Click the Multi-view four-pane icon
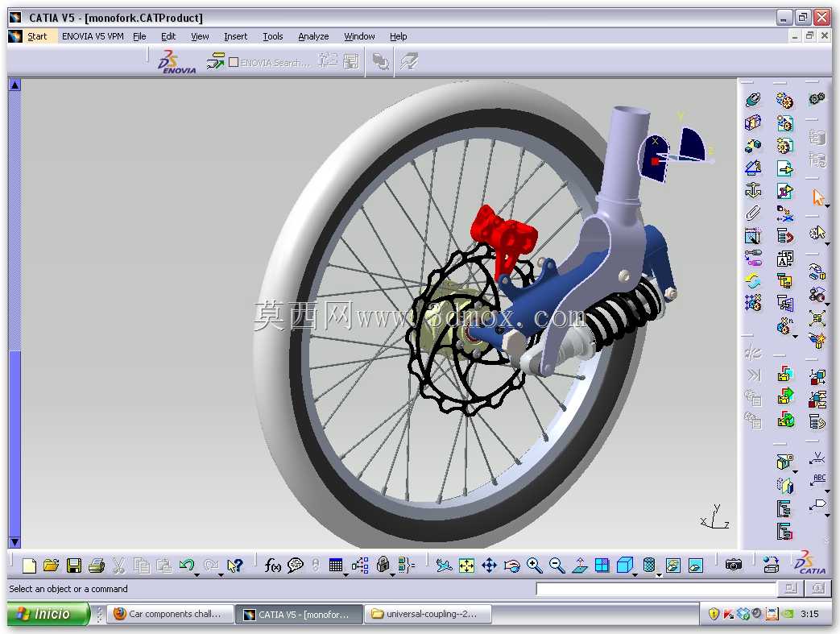 click(602, 566)
